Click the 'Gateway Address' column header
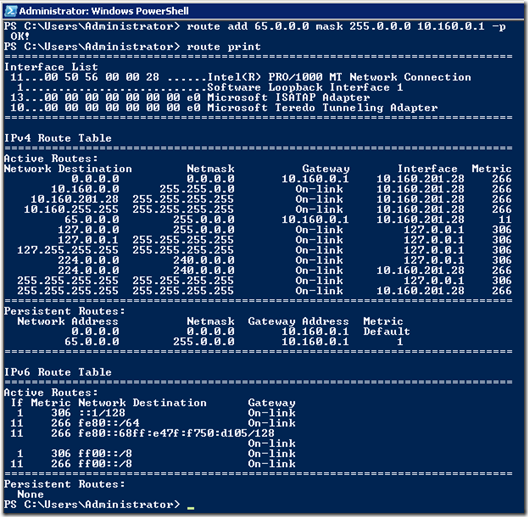 tap(298, 321)
